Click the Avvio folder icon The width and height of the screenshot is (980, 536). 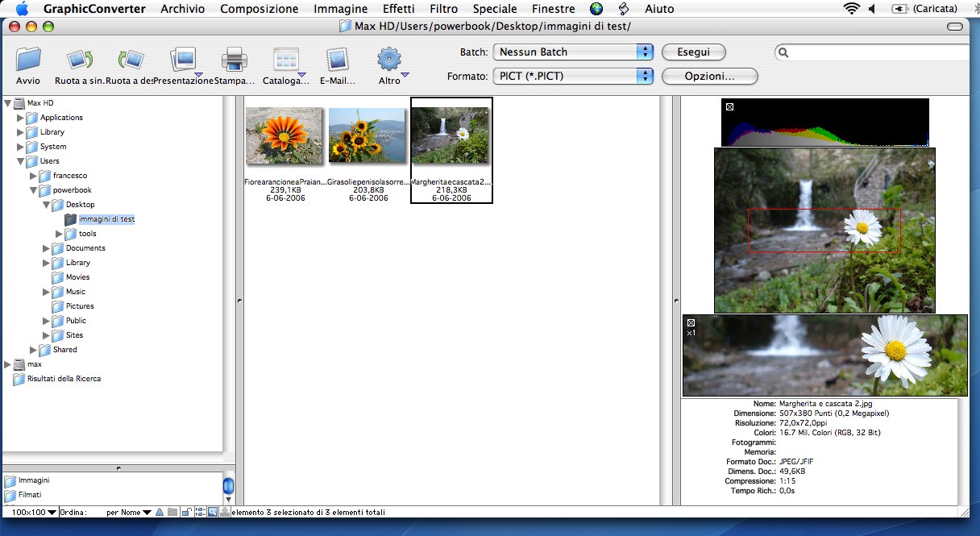coord(28,60)
